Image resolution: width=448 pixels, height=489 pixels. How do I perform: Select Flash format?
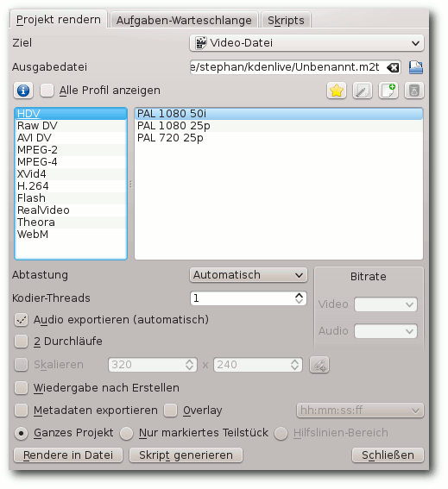tap(71, 198)
